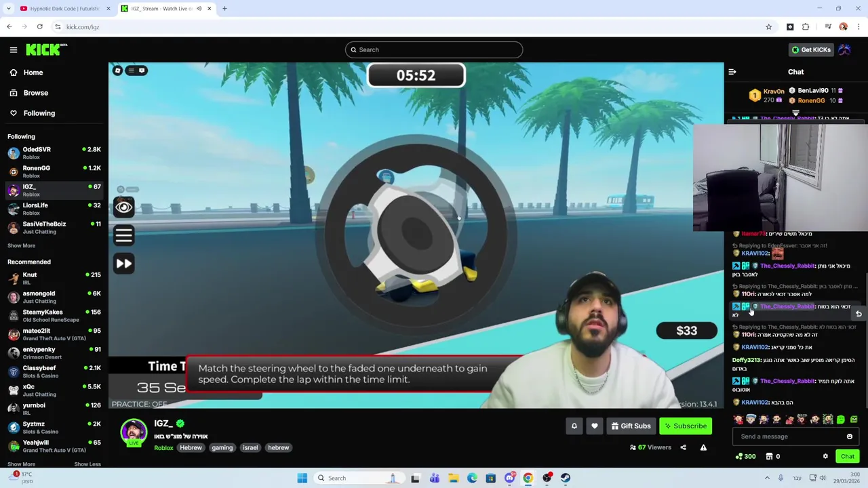Click the Krav0n top gifter entry
The width and height of the screenshot is (868, 488).
point(767,96)
